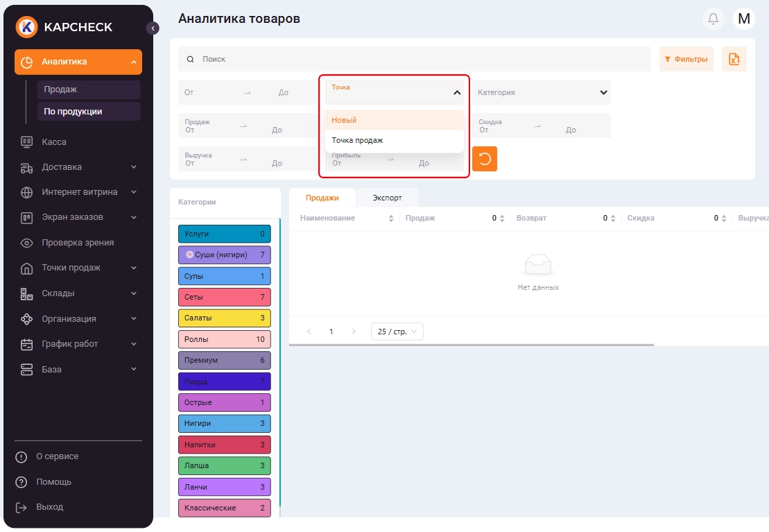
Task: Click the Фильтры button
Action: click(686, 60)
